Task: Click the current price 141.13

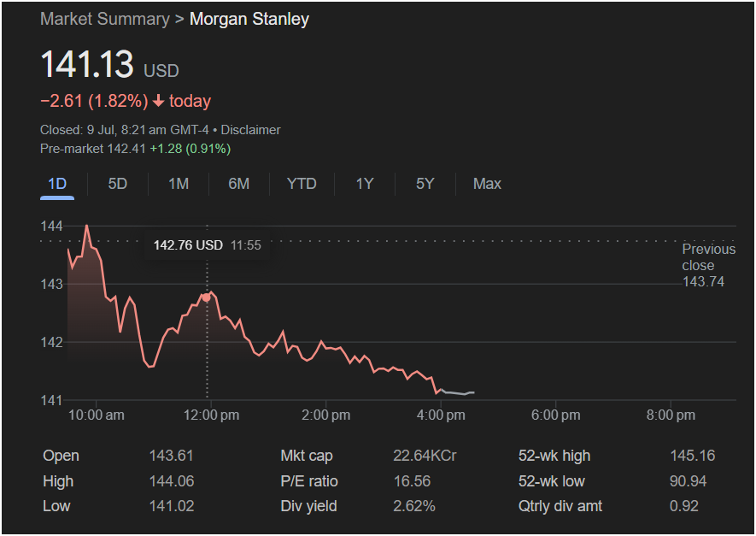Action: 87,64
